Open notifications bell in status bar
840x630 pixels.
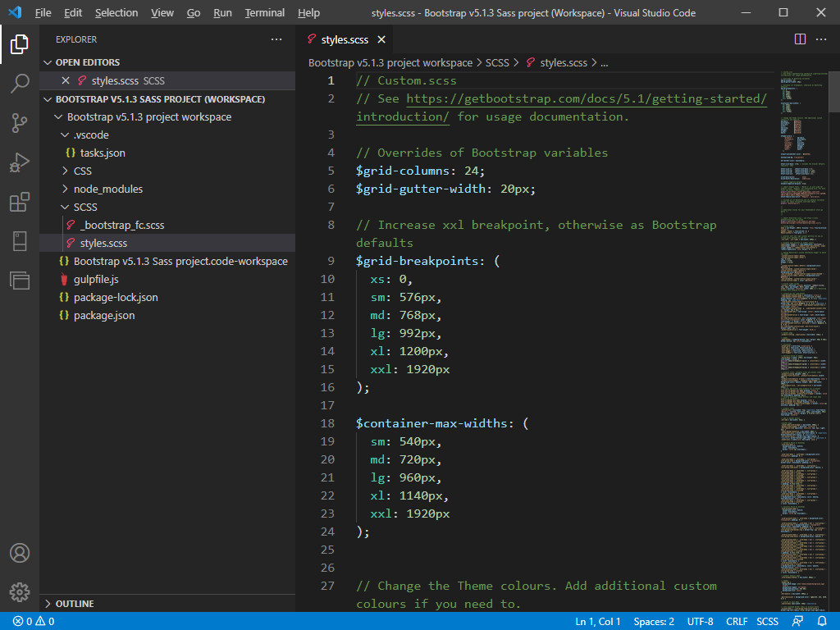click(x=822, y=622)
